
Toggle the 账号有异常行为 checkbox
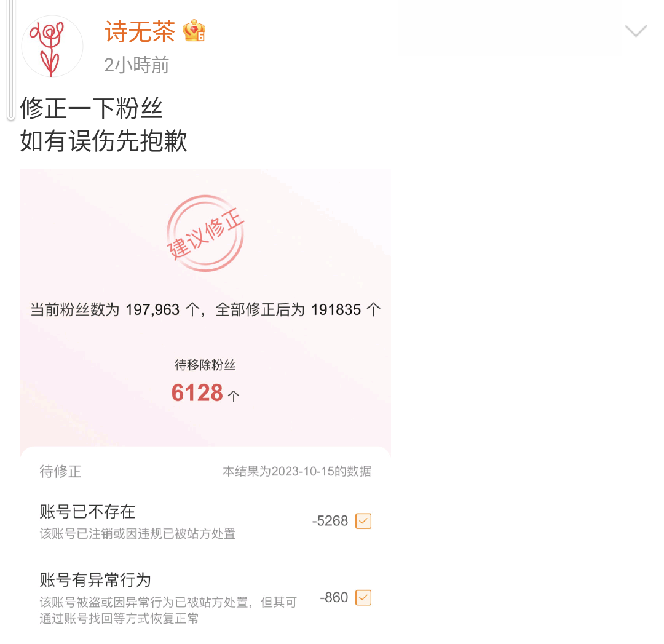(363, 598)
